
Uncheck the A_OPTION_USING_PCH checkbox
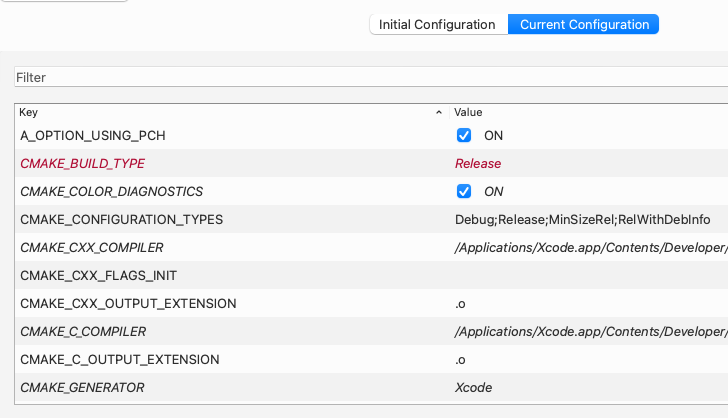464,135
